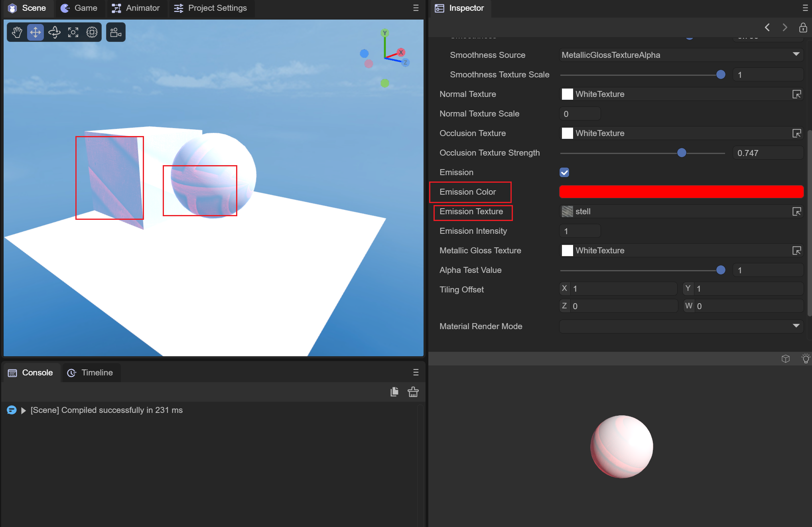Viewport: 812px width, 527px height.
Task: Open the Material Render Mode dropdown
Action: (x=681, y=326)
